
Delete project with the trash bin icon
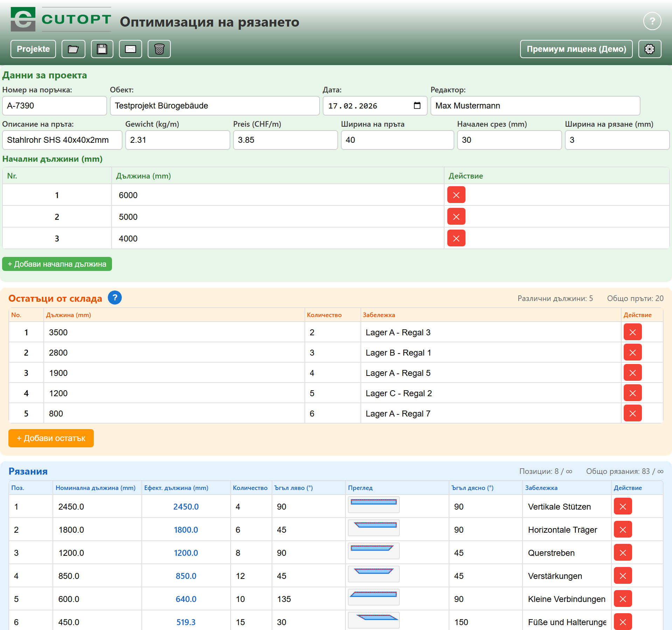pos(159,49)
